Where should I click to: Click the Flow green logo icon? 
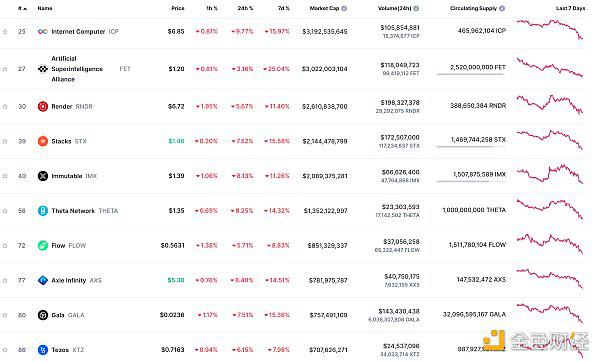click(42, 245)
